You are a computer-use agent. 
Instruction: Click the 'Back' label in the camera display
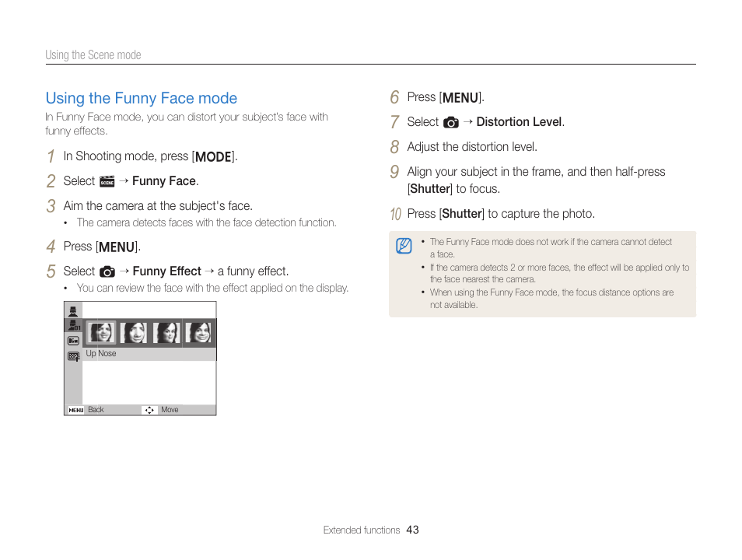96,409
